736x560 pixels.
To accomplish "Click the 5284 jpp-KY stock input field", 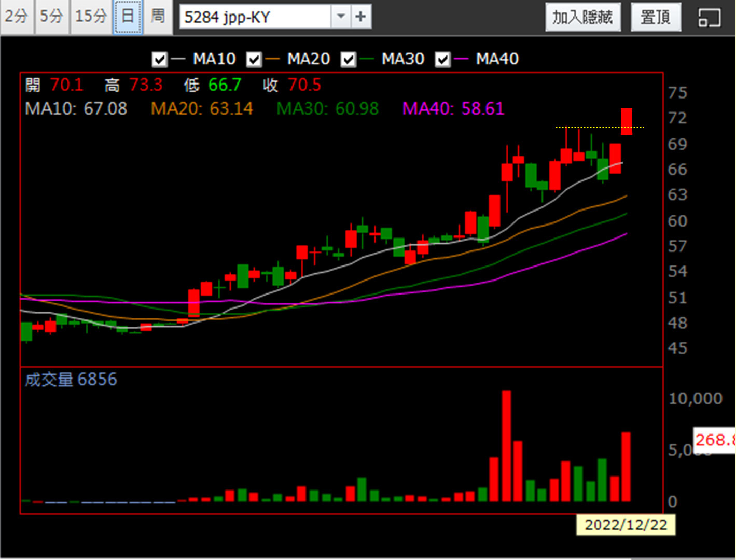I will pos(255,17).
